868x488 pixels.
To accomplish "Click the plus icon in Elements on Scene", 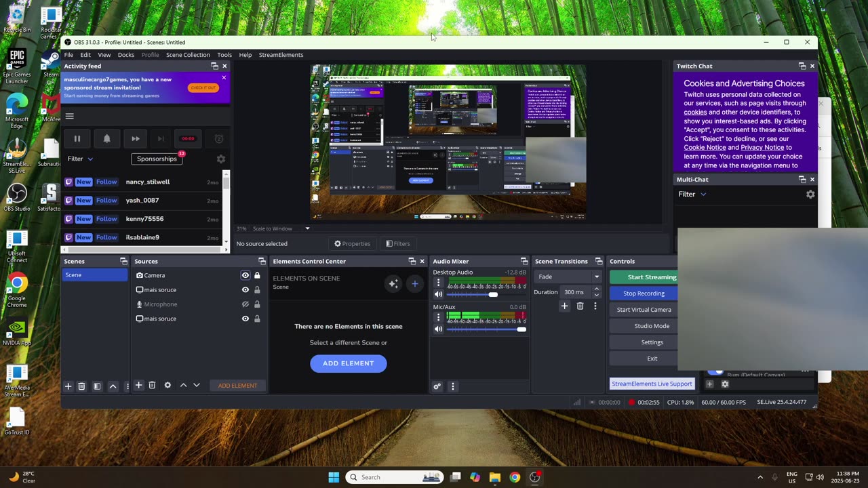I will (x=415, y=283).
